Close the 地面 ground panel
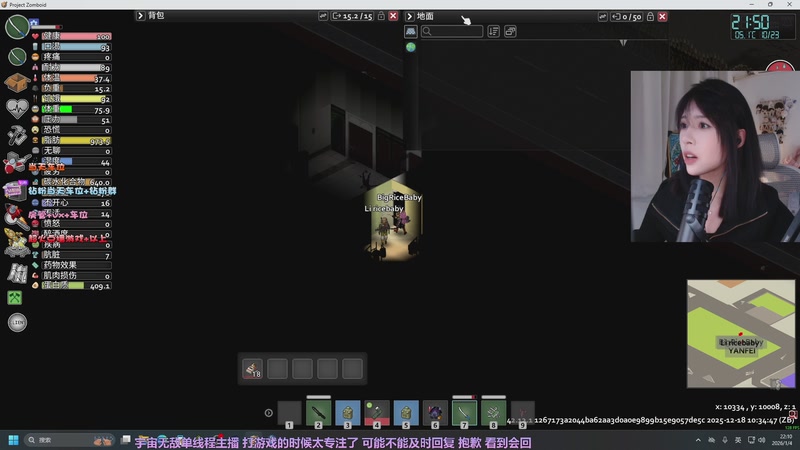This screenshot has width=800, height=450. (x=663, y=17)
